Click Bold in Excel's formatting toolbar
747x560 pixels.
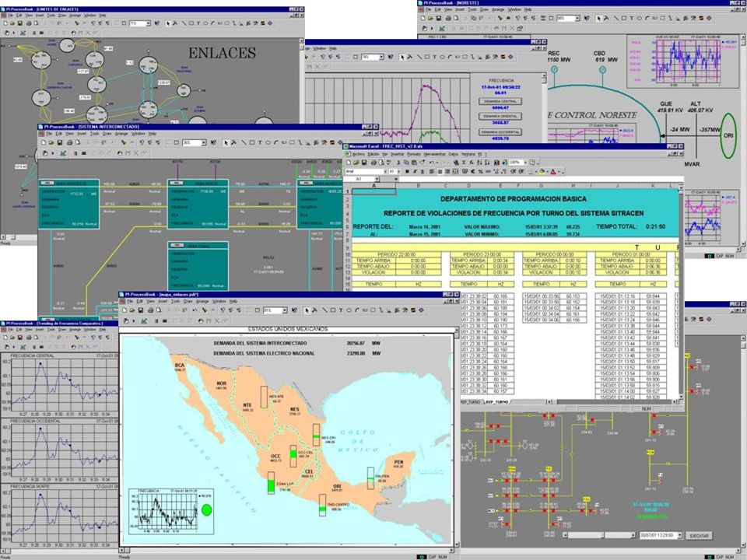[x=407, y=171]
